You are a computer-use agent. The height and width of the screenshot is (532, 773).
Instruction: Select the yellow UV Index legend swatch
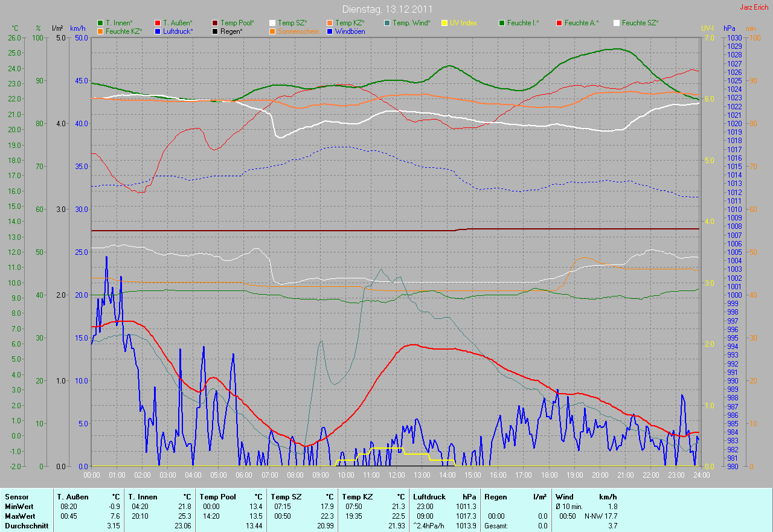point(444,23)
